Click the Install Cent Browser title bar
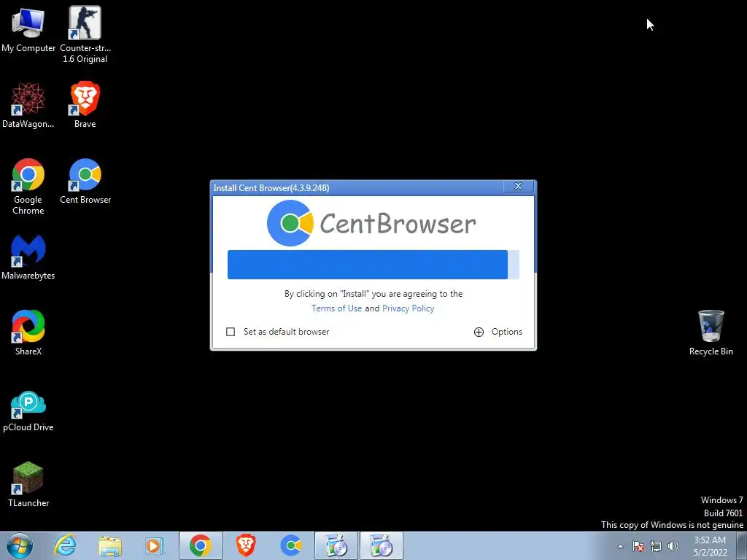The height and width of the screenshot is (560, 747). [x=357, y=187]
